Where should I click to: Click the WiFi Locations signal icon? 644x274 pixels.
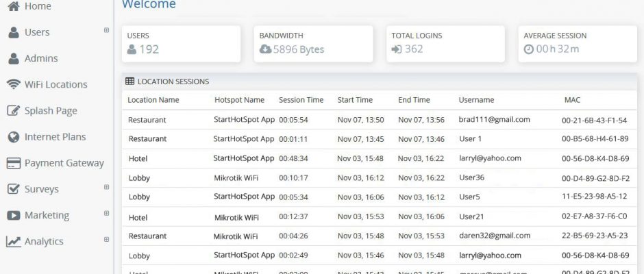click(14, 84)
